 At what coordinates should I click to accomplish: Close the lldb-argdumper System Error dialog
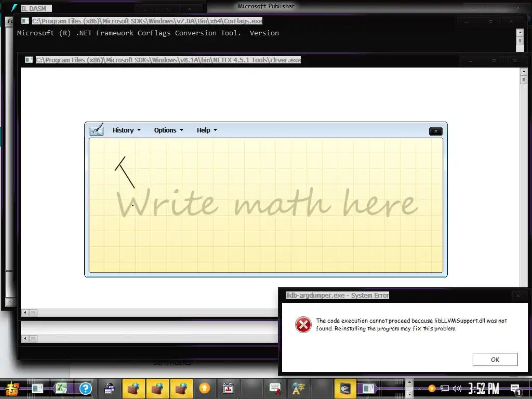click(x=518, y=296)
